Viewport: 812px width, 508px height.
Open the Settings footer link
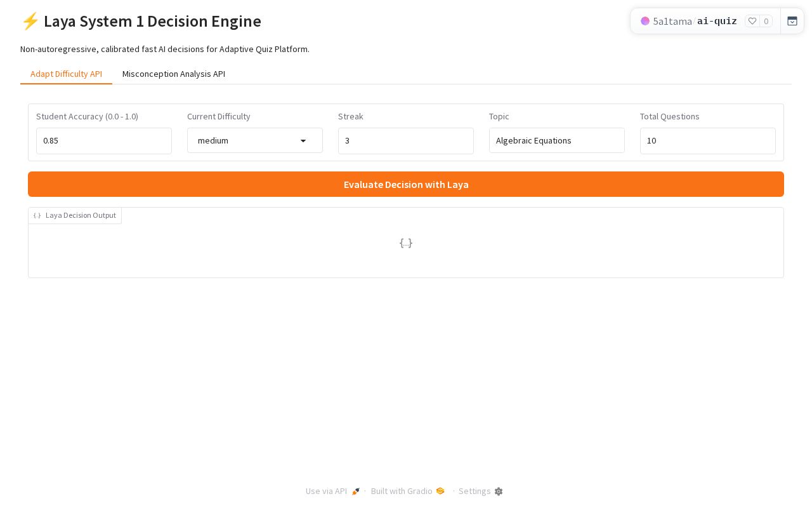click(480, 491)
